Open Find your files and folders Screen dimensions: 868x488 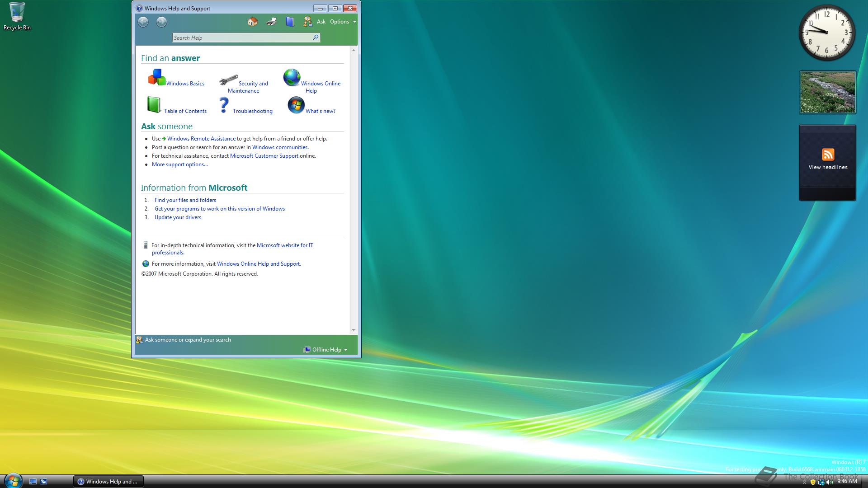coord(185,200)
